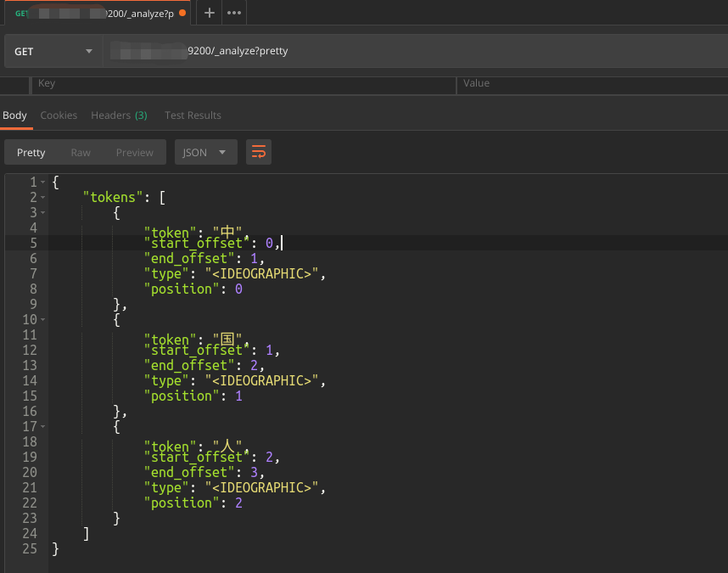Collapse the first token object at line 3
The width and height of the screenshot is (728, 573).
tap(43, 213)
